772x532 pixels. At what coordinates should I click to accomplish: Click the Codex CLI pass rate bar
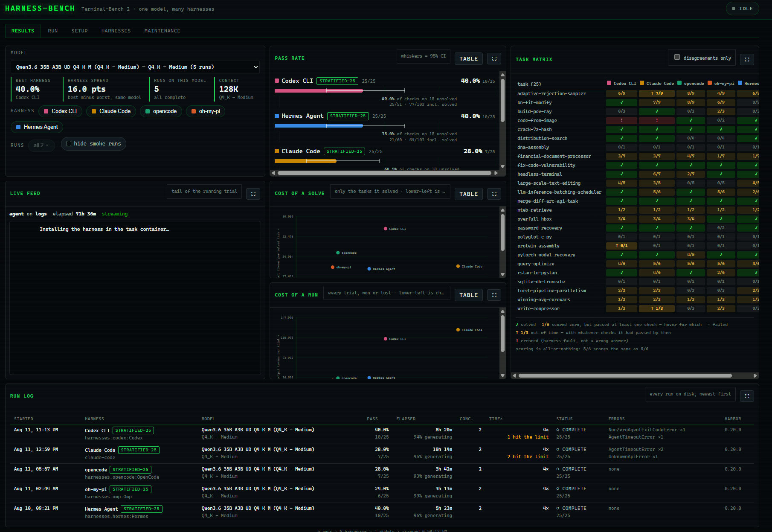point(319,90)
